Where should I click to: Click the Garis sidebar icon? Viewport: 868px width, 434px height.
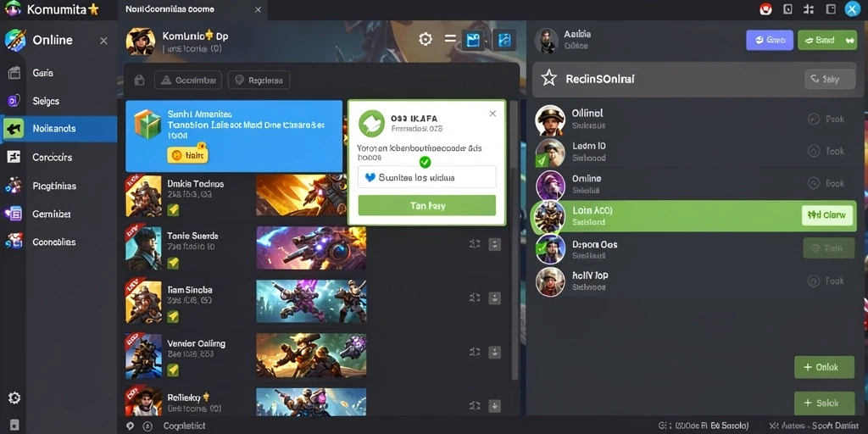click(14, 73)
